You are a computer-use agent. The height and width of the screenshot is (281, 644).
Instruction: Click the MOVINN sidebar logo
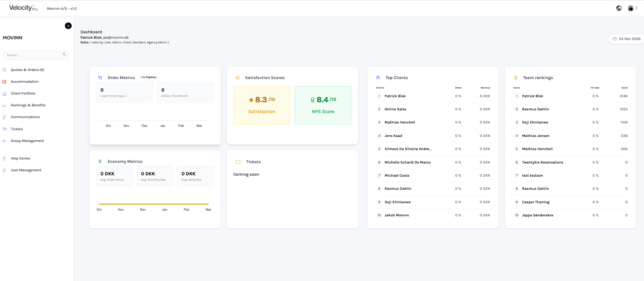[x=12, y=38]
